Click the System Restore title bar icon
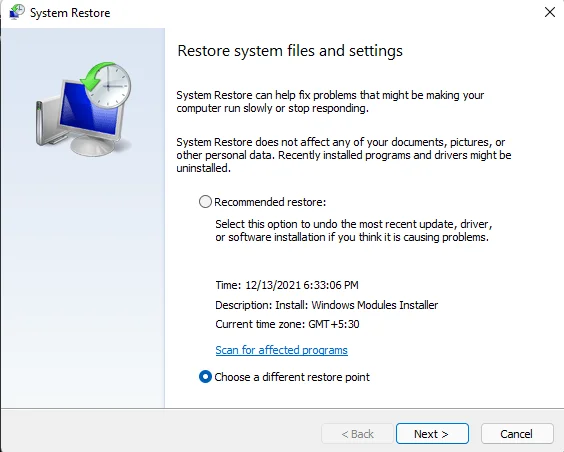Viewport: 564px width, 452px height. [17, 12]
